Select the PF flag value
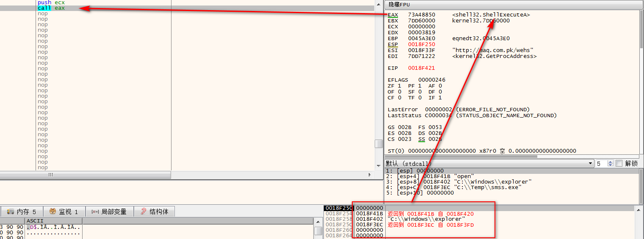The width and height of the screenshot is (644, 239). click(420, 86)
